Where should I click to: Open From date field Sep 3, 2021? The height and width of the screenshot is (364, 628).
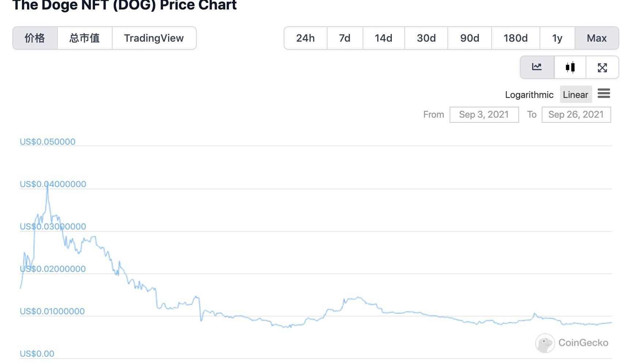pos(484,115)
